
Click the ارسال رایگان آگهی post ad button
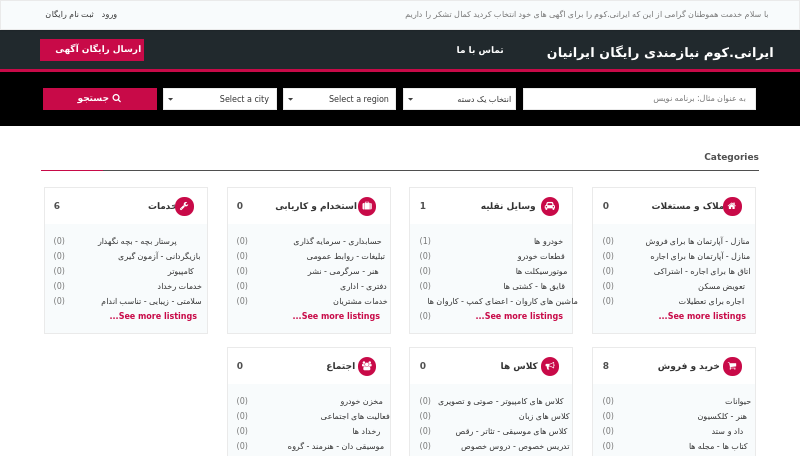pos(92,50)
